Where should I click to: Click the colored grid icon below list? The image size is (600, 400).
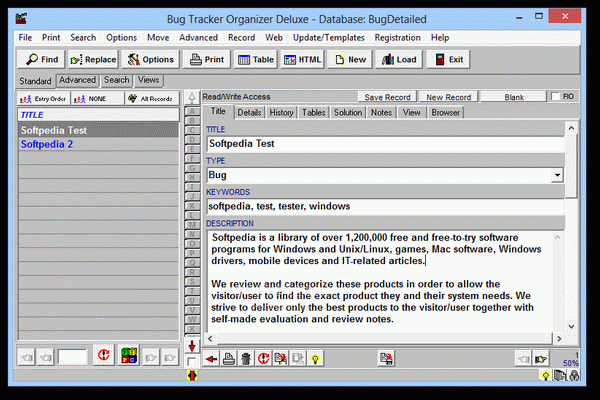coord(129,355)
